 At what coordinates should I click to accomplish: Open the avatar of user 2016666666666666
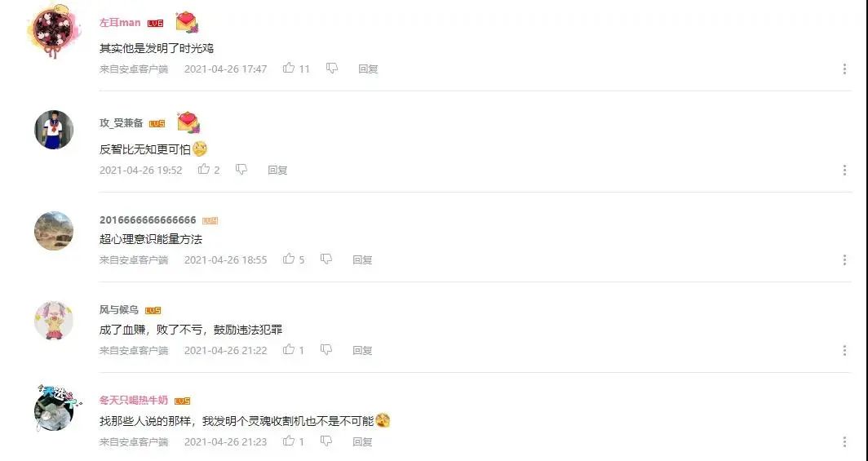tap(54, 231)
